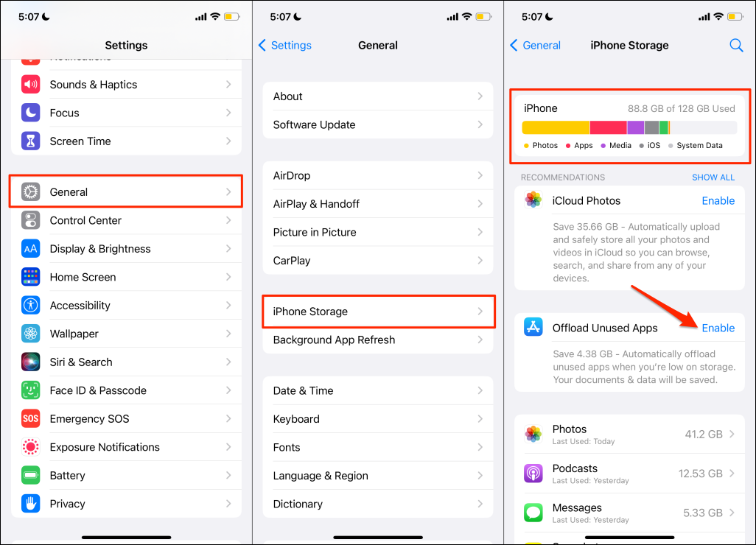Enable the iCloud Photos recommendation
This screenshot has height=545, width=756.
click(718, 201)
